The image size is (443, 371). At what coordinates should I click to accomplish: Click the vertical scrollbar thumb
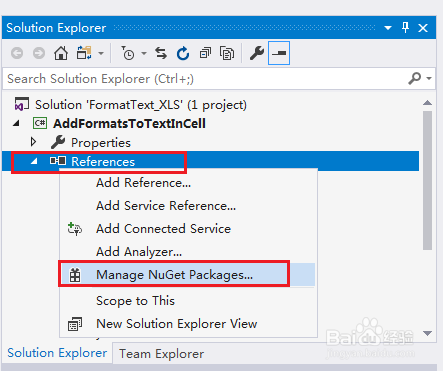pos(427,181)
